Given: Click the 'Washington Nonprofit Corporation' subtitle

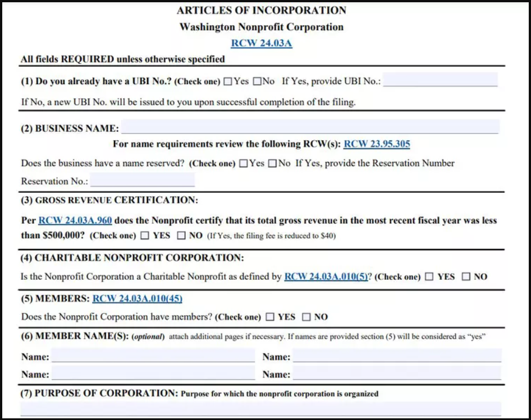Looking at the screenshot, I should 262,27.
